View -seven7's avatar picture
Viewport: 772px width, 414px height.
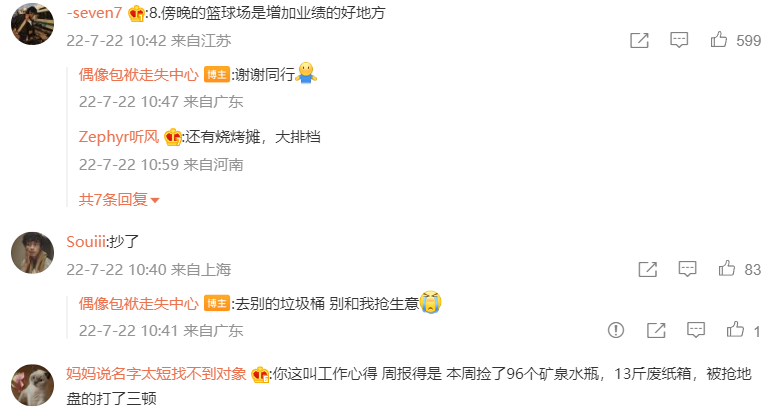(x=32, y=24)
